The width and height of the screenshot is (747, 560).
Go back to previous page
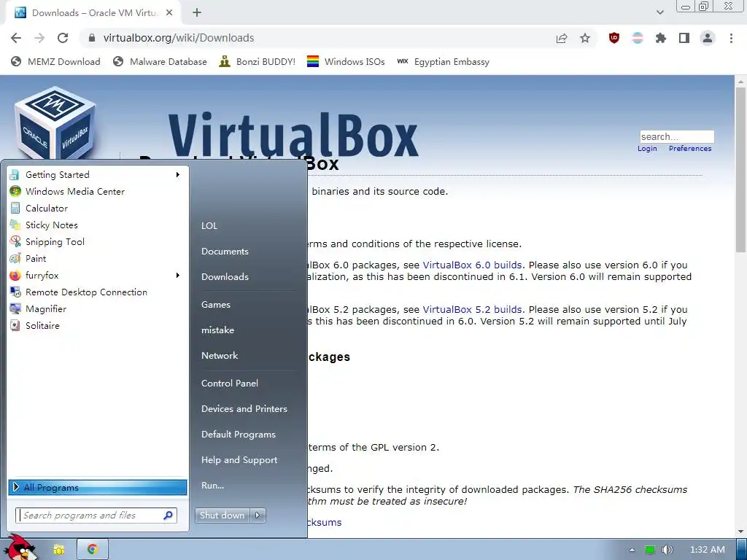coord(16,38)
